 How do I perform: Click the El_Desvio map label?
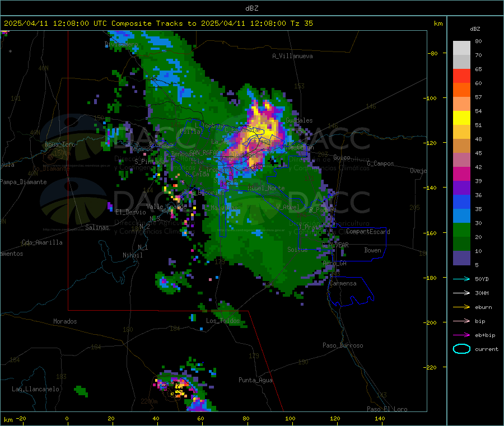[130, 212]
